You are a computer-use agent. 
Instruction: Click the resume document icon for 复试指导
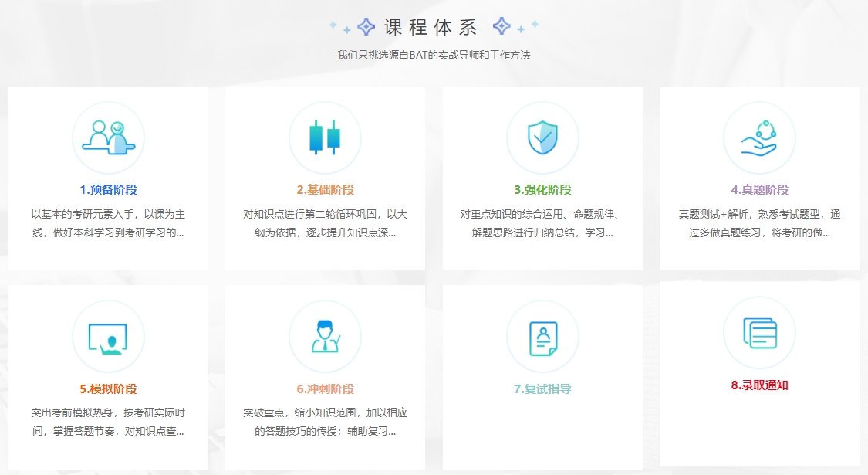pyautogui.click(x=542, y=337)
